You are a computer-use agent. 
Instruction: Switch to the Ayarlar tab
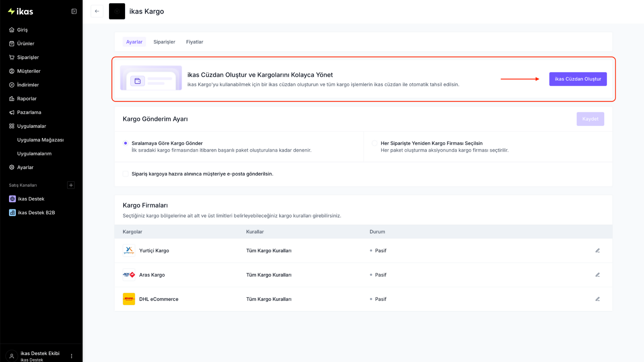pyautogui.click(x=134, y=42)
